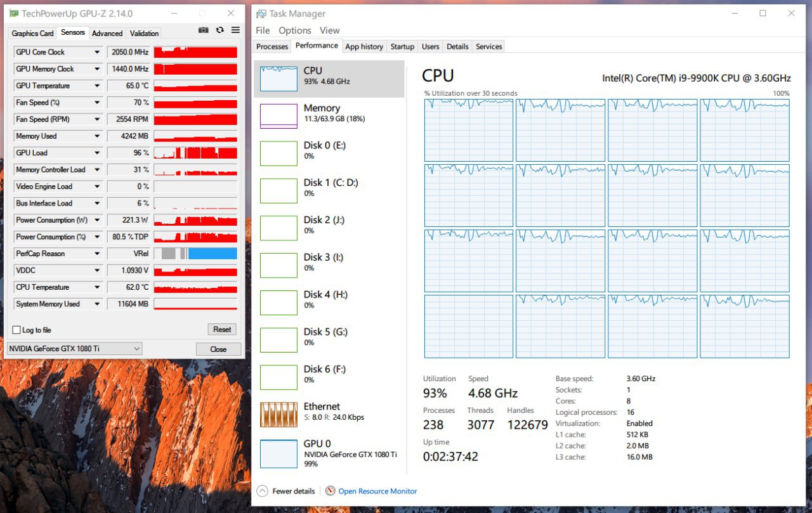Open GPU Memory Clock sensor dropdown

coord(97,69)
